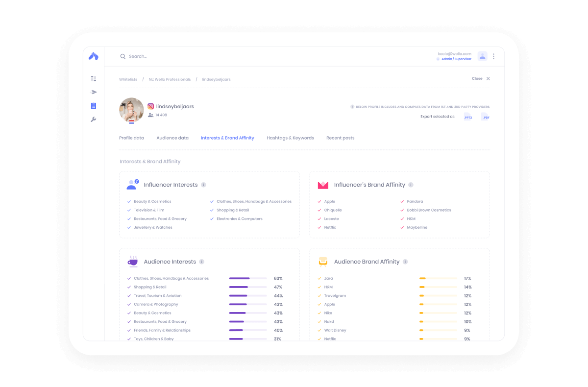Go to NL: Wella Professionals breadcrumb
The image size is (588, 387).
(170, 79)
